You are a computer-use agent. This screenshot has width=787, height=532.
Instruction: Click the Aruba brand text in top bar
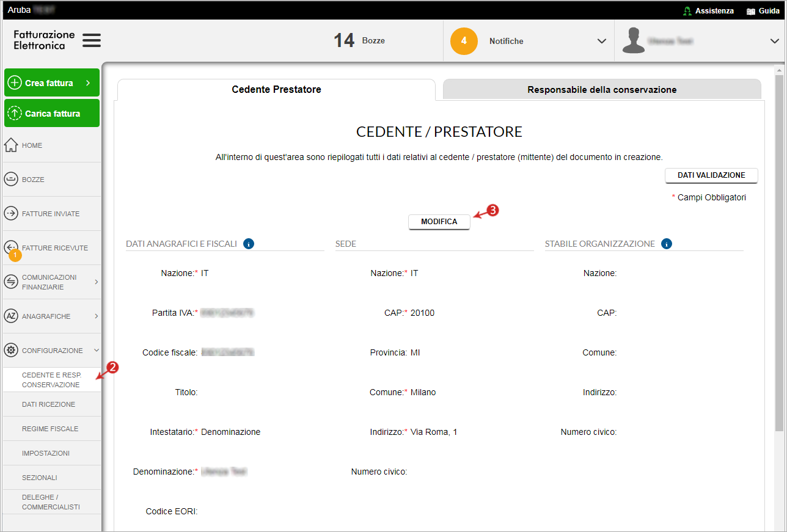click(19, 10)
